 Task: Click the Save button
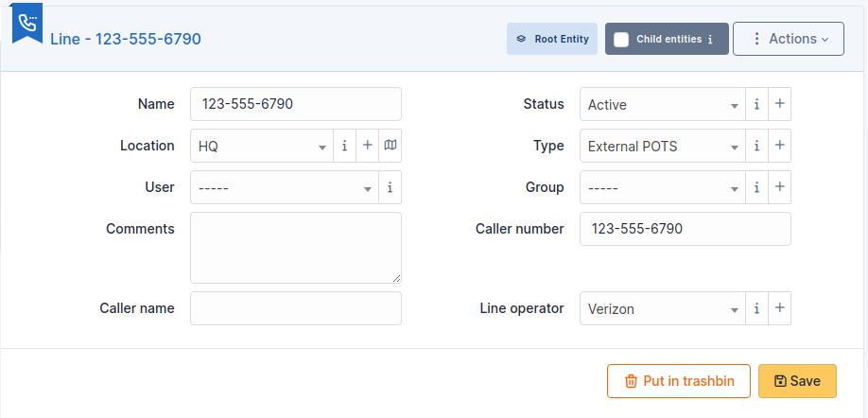click(x=797, y=381)
